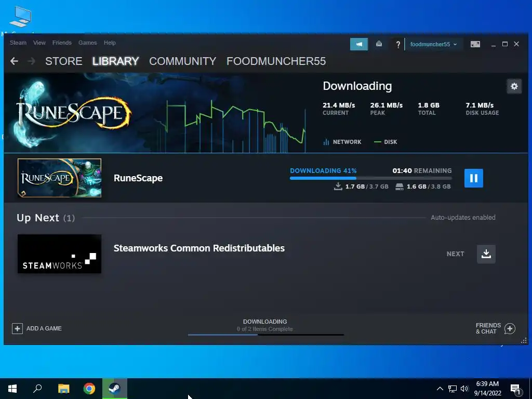Open the FOODMUNCHER55 profile tab
The width and height of the screenshot is (532, 399).
(276, 61)
